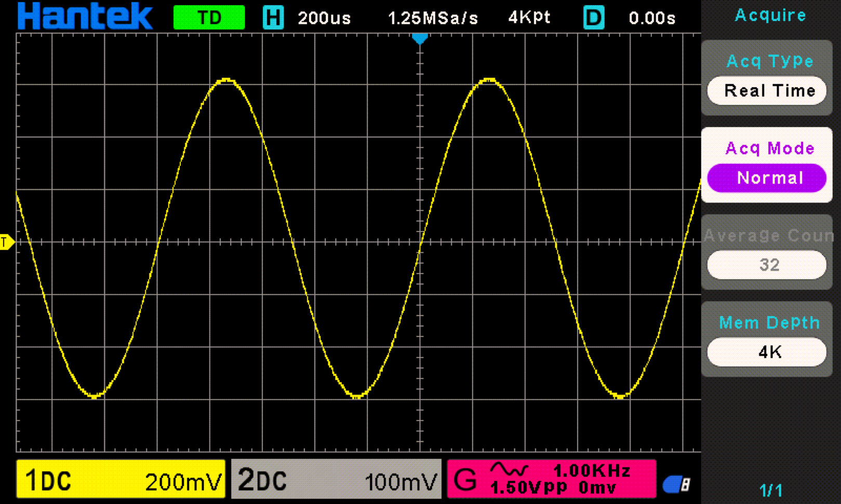Open the Mem Depth 4K selector

pos(766,352)
